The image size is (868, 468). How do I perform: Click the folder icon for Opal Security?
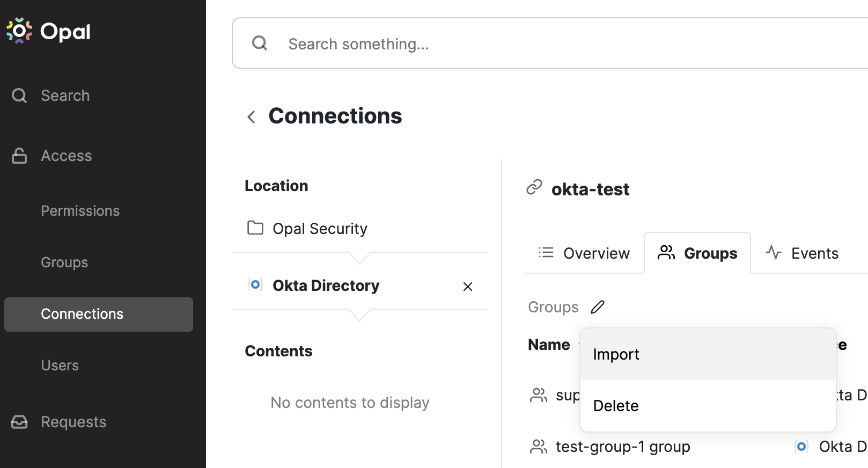[x=255, y=228]
